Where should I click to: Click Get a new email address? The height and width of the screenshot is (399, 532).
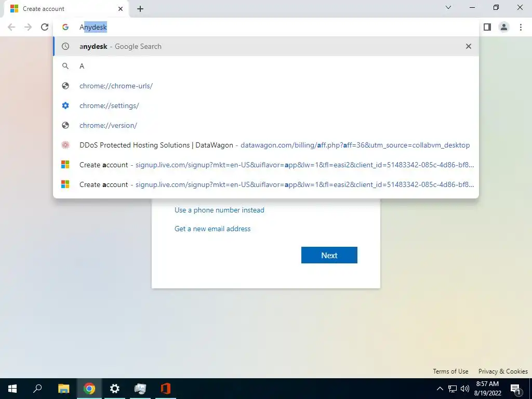[212, 229]
